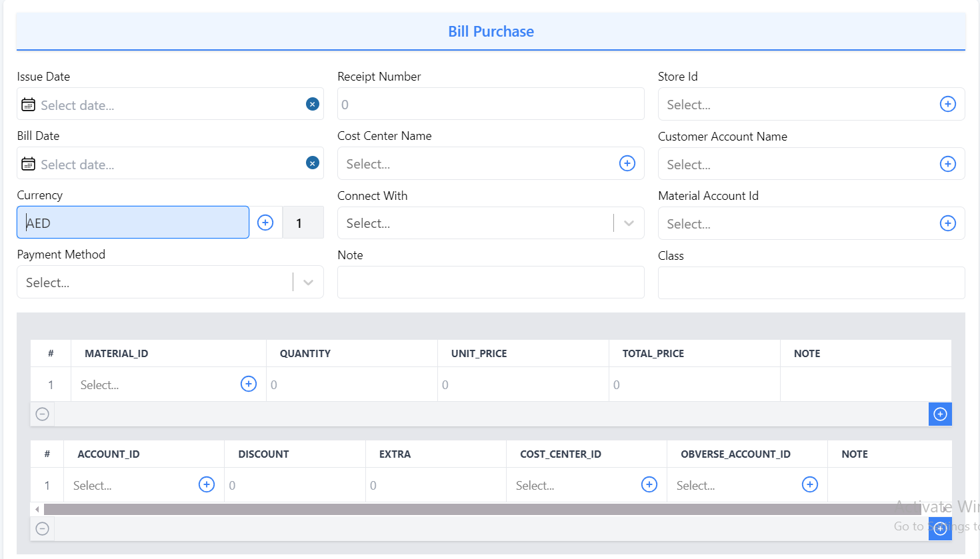Clear the Bill Date with x icon
The width and height of the screenshot is (980, 559).
(312, 163)
